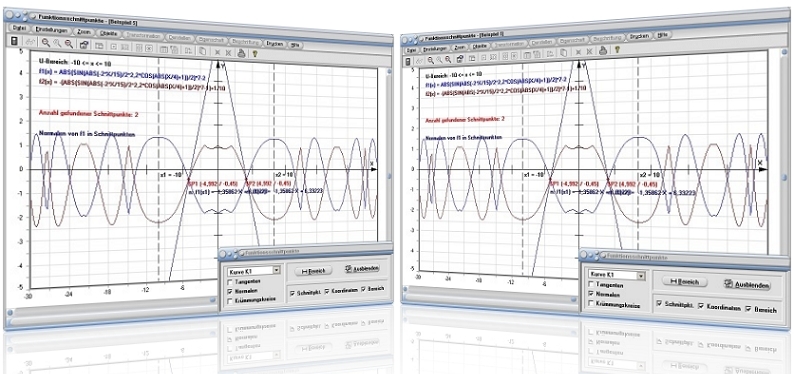
Task: Open properties icon in right window toolbar
Action: coord(460,59)
